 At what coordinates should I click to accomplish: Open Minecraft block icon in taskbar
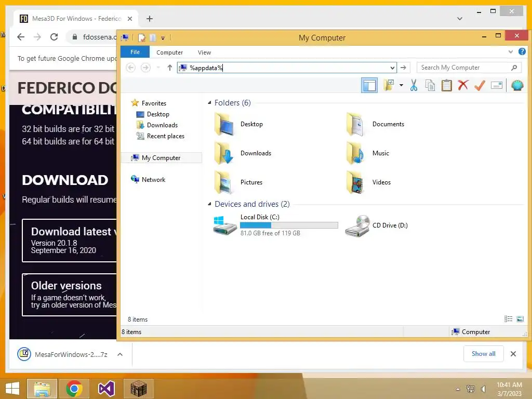pyautogui.click(x=138, y=389)
